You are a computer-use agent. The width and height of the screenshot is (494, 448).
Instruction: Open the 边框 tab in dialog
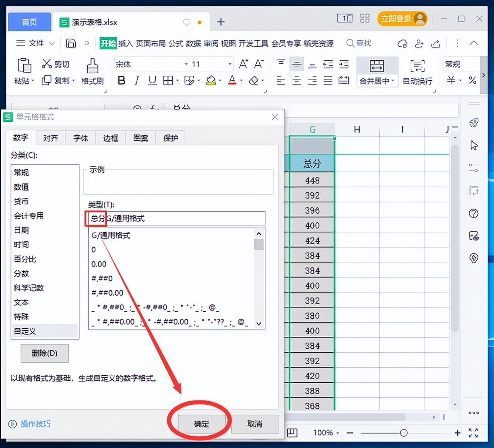click(110, 138)
